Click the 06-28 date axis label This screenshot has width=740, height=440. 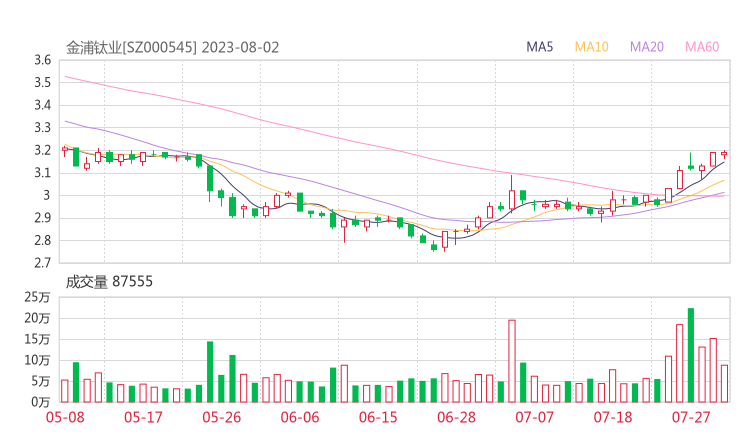tap(456, 417)
